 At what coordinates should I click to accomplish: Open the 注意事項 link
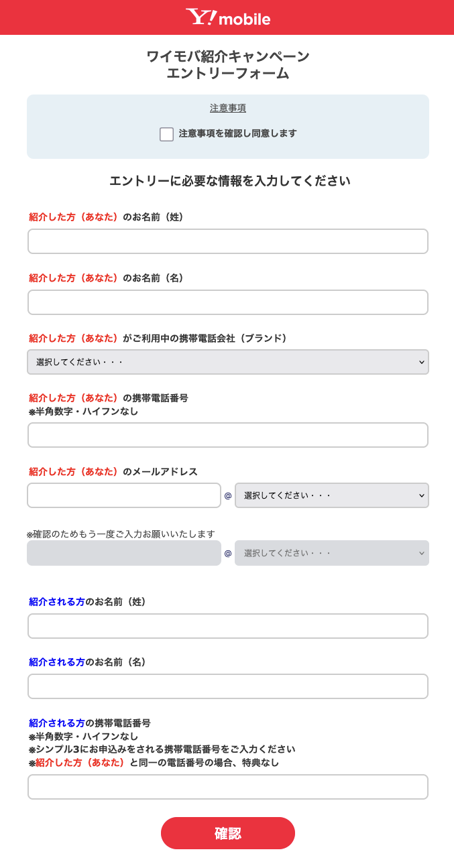click(228, 108)
